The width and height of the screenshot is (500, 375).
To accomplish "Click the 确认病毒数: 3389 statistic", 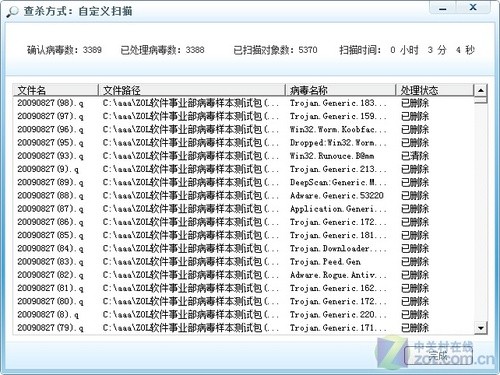I will 64,50.
